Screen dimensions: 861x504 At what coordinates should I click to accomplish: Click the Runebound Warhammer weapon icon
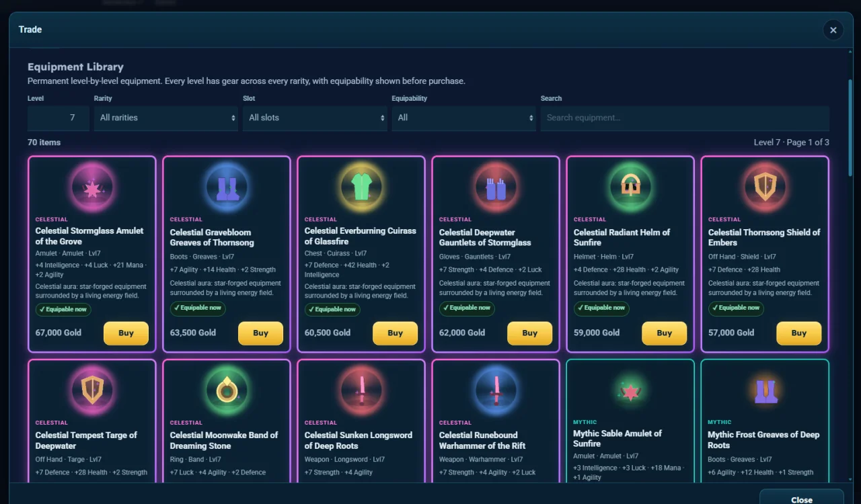point(496,390)
